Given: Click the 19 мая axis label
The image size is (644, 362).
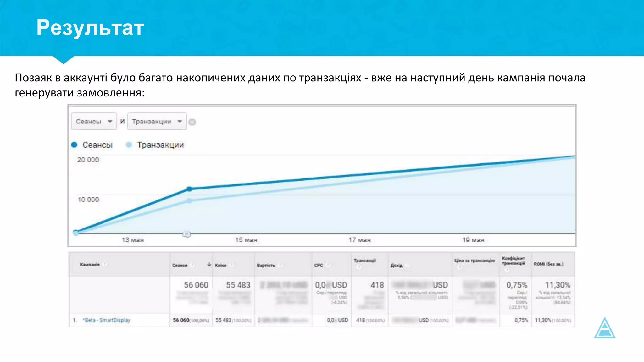Looking at the screenshot, I should click(473, 240).
